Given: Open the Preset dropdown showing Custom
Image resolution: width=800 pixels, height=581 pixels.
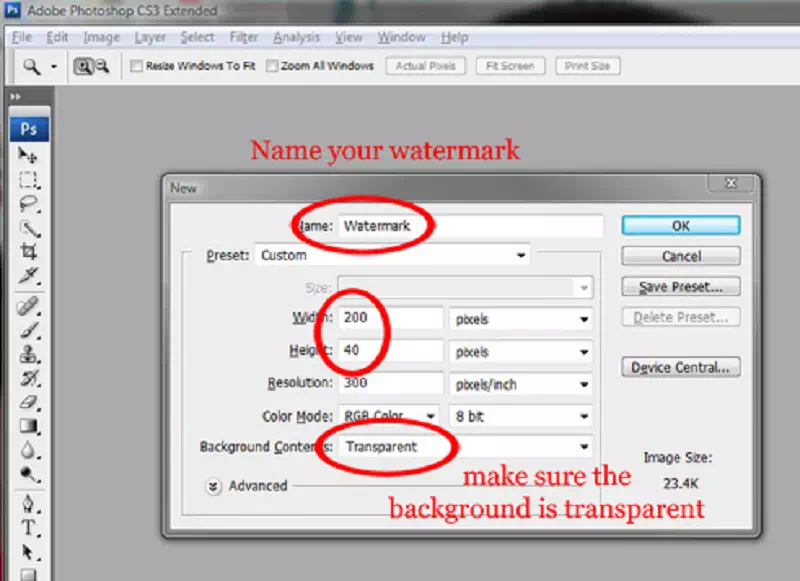Looking at the screenshot, I should pyautogui.click(x=392, y=255).
